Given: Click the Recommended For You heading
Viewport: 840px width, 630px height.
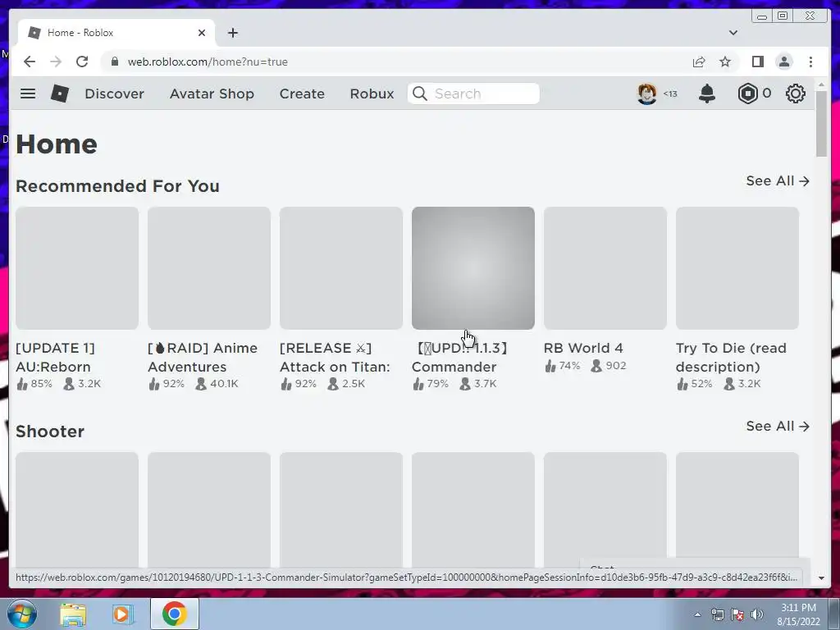Looking at the screenshot, I should (117, 186).
